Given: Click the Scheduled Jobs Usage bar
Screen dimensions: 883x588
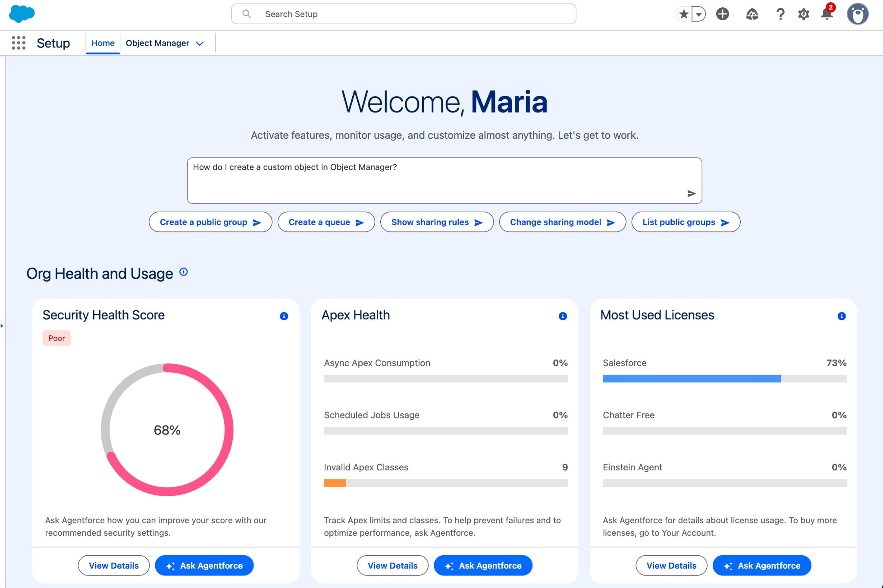Looking at the screenshot, I should tap(446, 431).
